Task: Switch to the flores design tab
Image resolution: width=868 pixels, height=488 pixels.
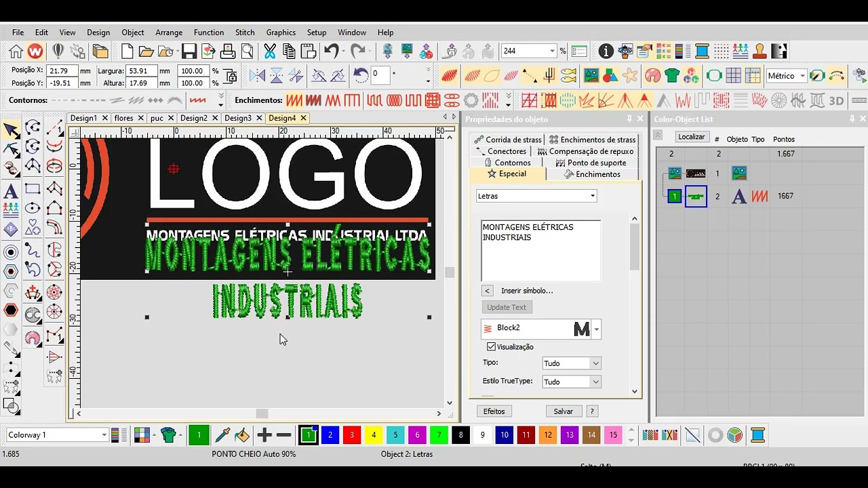Action: [123, 118]
